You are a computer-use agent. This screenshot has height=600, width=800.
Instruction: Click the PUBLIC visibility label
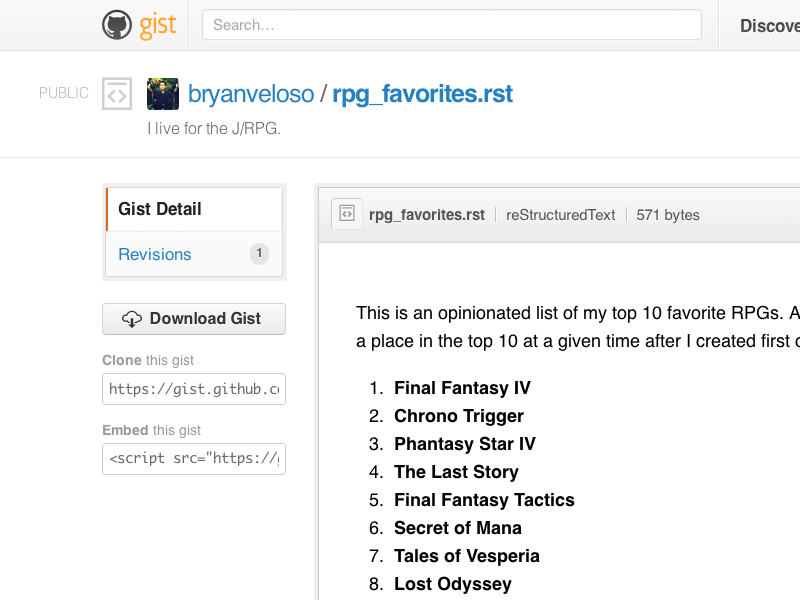64,93
